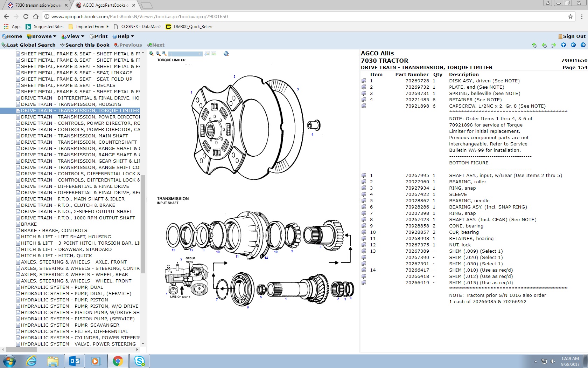Screen dimensions: 588x368
Task: Open the green up-arrow history icon
Action: [x=534, y=45]
